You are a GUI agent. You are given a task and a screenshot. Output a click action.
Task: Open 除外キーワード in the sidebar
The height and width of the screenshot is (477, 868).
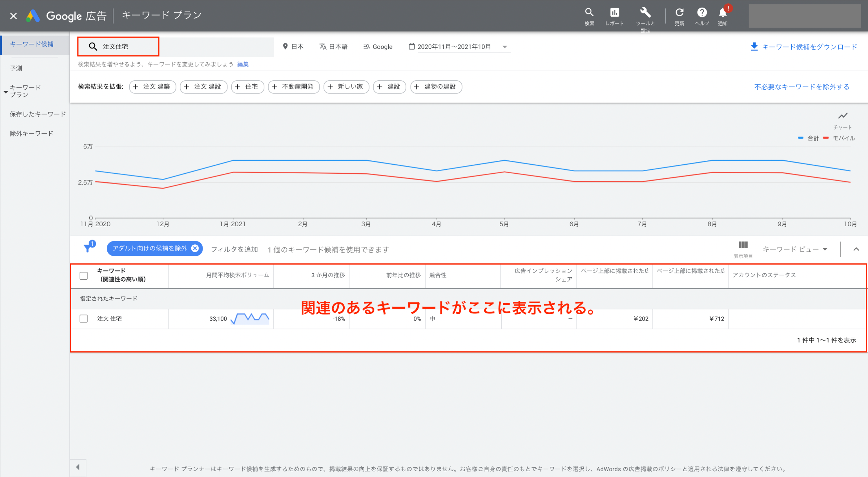[31, 133]
